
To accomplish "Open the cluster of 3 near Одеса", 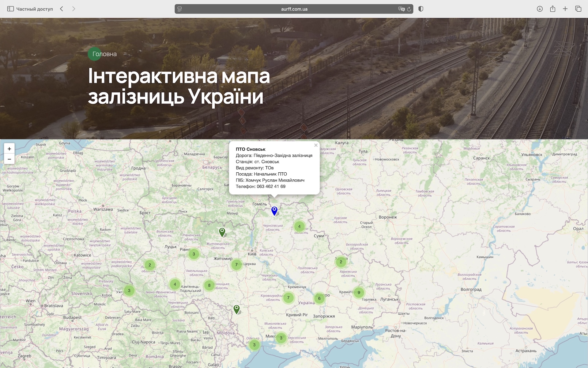I will point(254,345).
